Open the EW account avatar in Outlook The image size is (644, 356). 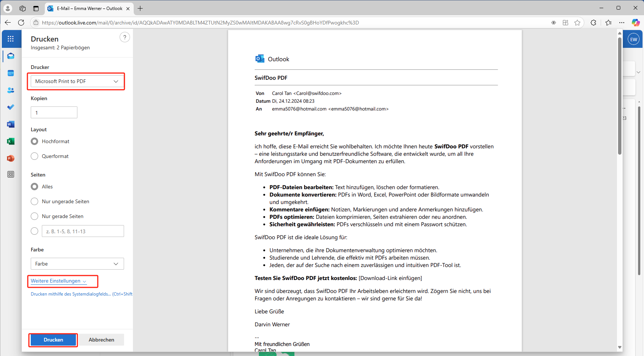(634, 39)
